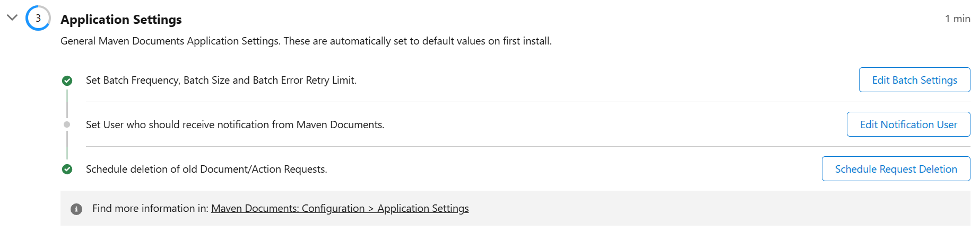Click the step 3 progress ring icon
Viewport: 980px width, 232px height.
(38, 18)
